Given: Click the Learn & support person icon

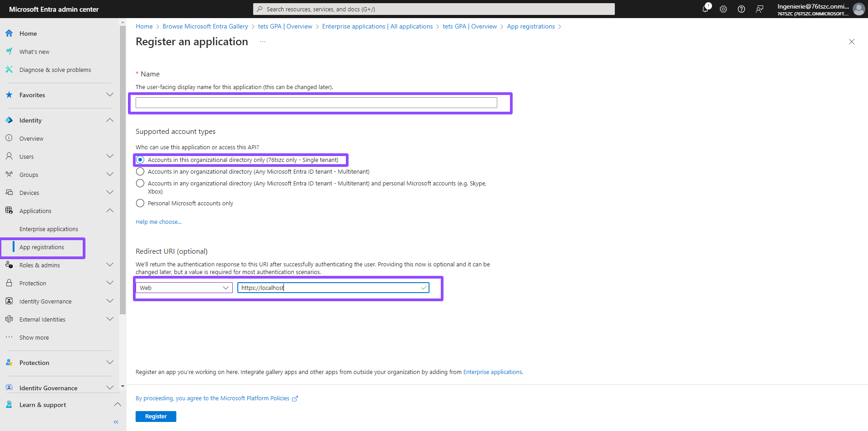Looking at the screenshot, I should click(x=9, y=405).
